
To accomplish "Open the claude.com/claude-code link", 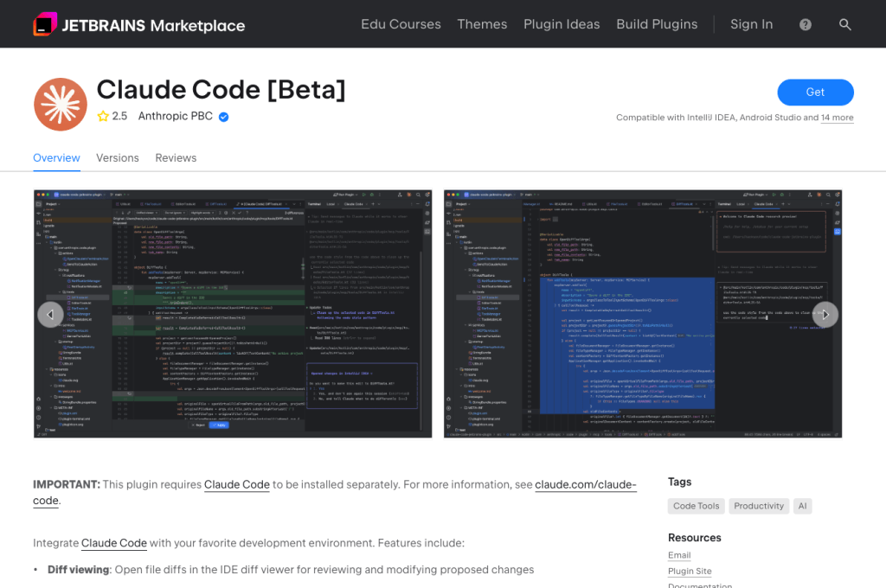I will (x=586, y=484).
